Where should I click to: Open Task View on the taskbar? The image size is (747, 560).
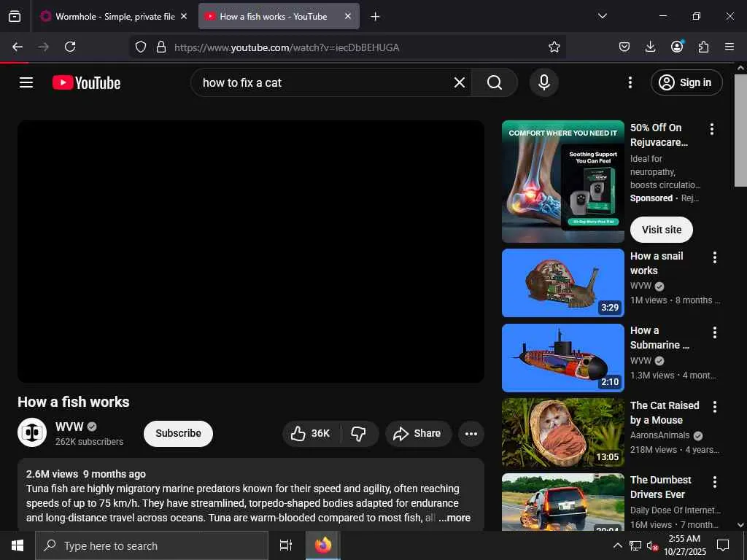pyautogui.click(x=285, y=545)
